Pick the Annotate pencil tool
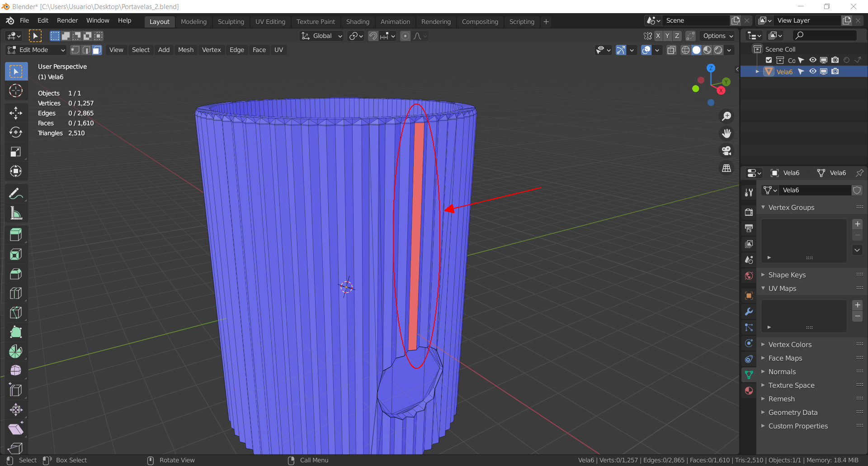Image resolution: width=868 pixels, height=466 pixels. pos(16,194)
